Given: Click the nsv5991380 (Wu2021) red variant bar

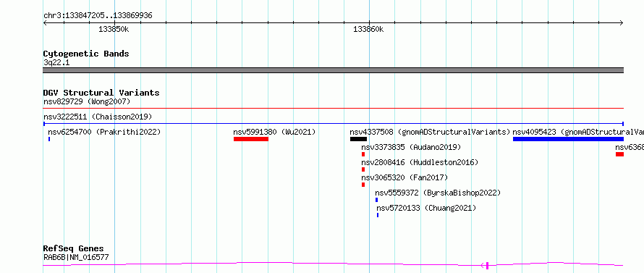Looking at the screenshot, I should 251,139.
